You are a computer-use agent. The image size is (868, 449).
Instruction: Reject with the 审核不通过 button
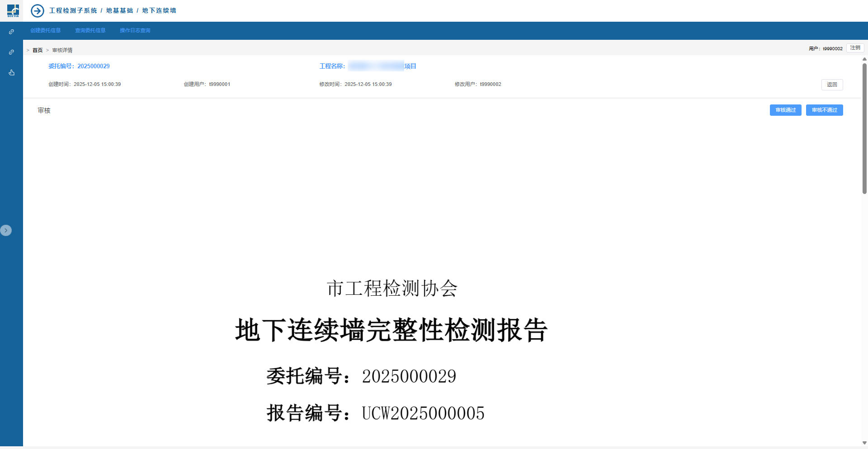pyautogui.click(x=824, y=110)
